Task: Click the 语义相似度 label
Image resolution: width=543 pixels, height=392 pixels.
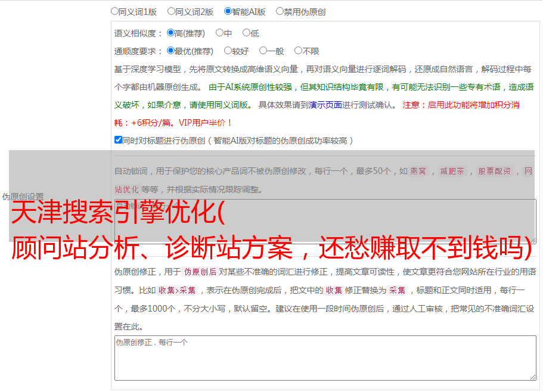Action: click(138, 33)
